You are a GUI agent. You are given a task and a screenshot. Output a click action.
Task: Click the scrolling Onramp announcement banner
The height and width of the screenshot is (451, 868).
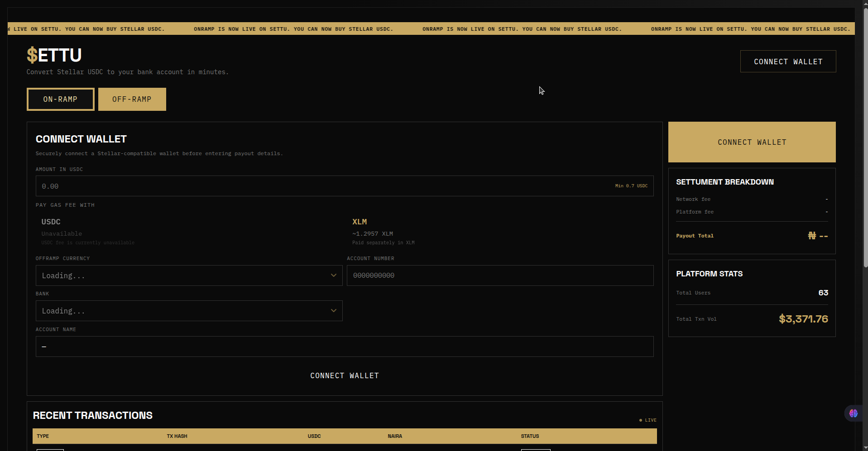coord(431,28)
